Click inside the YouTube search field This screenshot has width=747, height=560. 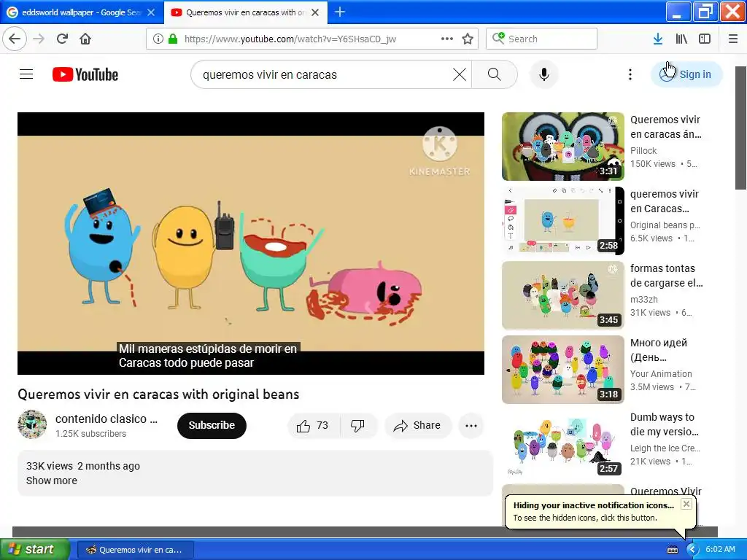pyautogui.click(x=324, y=74)
